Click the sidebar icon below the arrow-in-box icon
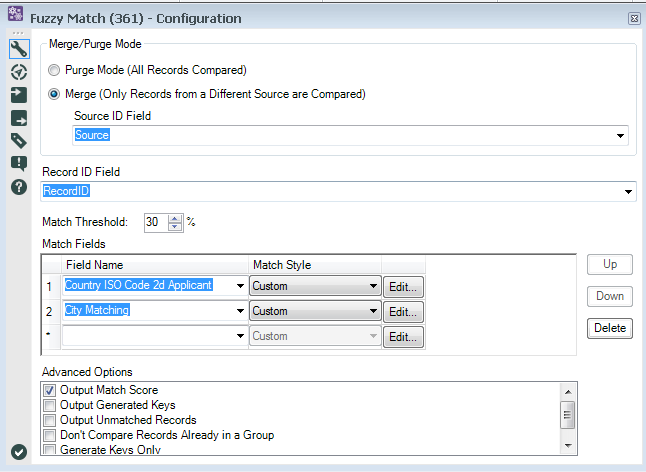The width and height of the screenshot is (646, 472). pyautogui.click(x=18, y=118)
